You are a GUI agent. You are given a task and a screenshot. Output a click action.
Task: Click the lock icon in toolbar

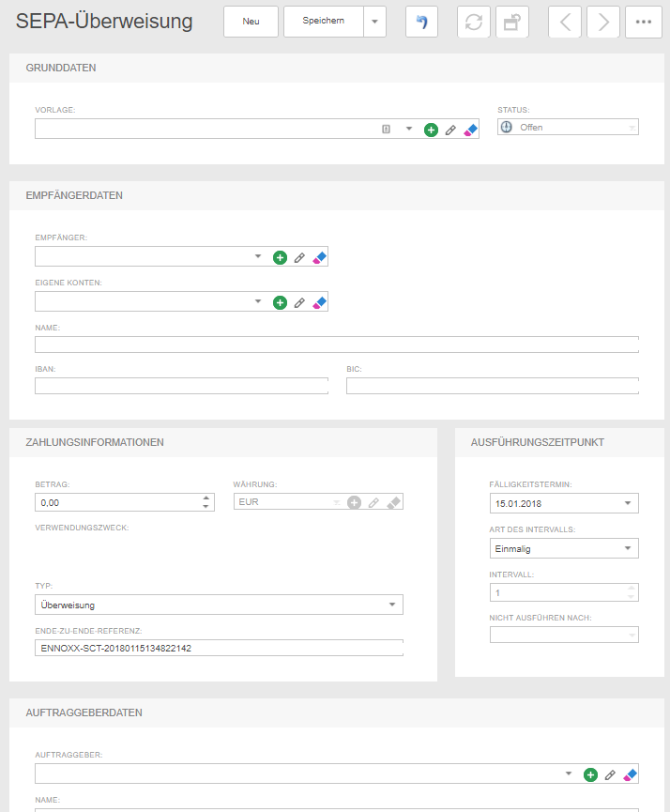click(x=512, y=22)
